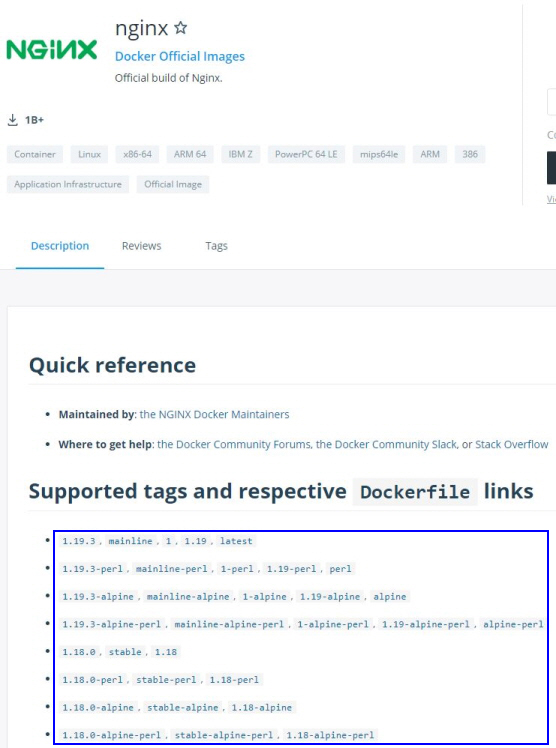The height and width of the screenshot is (748, 556).
Task: Click the NGINX logo image
Action: tap(51, 50)
